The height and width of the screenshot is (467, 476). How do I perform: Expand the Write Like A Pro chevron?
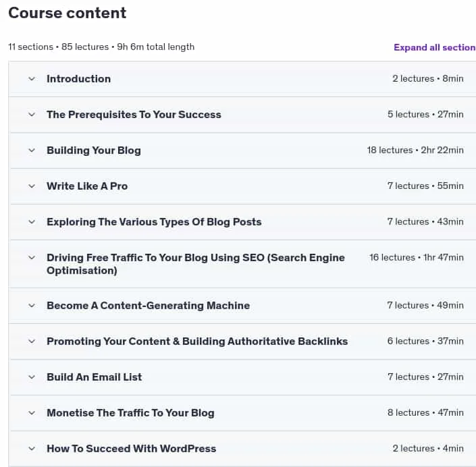[32, 186]
